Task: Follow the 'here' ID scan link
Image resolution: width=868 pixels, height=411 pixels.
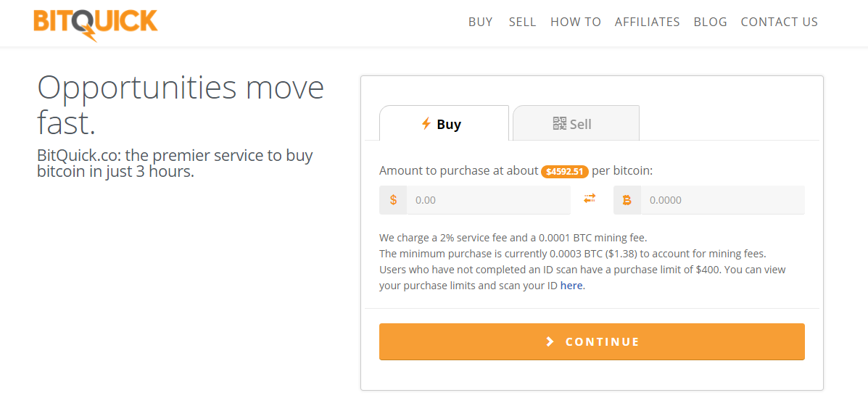Action: 571,286
